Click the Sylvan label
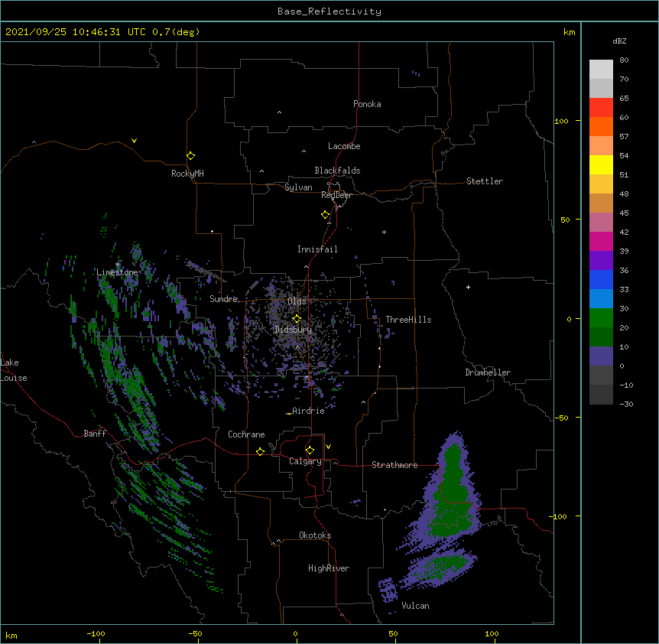This screenshot has width=659, height=644. [x=298, y=187]
